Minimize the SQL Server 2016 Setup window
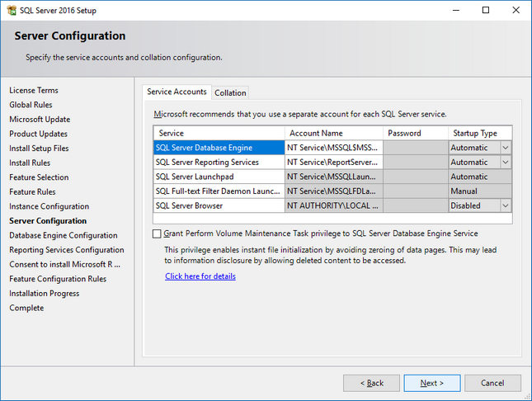Viewport: 532px width, 401px height. 456,10
